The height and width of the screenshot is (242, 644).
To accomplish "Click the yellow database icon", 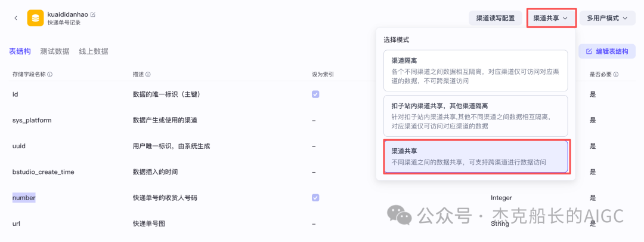I will coord(36,18).
